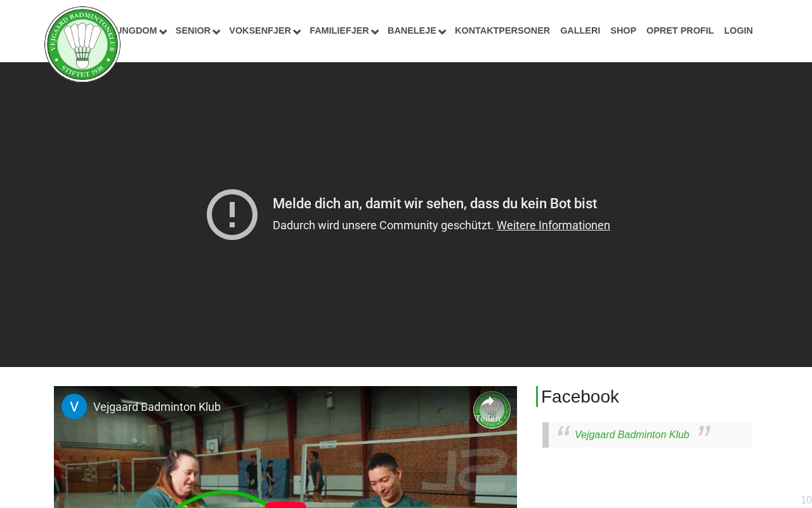Expand the Baneleje dropdown chevron

tap(442, 31)
